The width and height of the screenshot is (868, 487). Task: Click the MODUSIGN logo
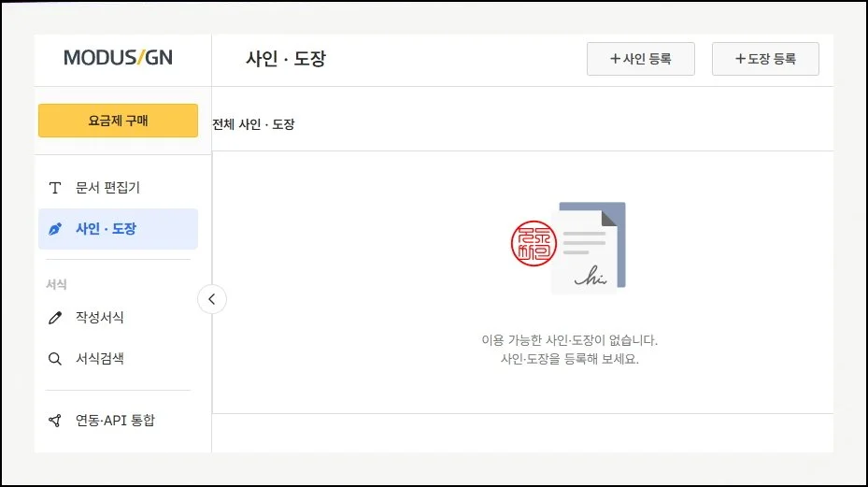(x=118, y=58)
